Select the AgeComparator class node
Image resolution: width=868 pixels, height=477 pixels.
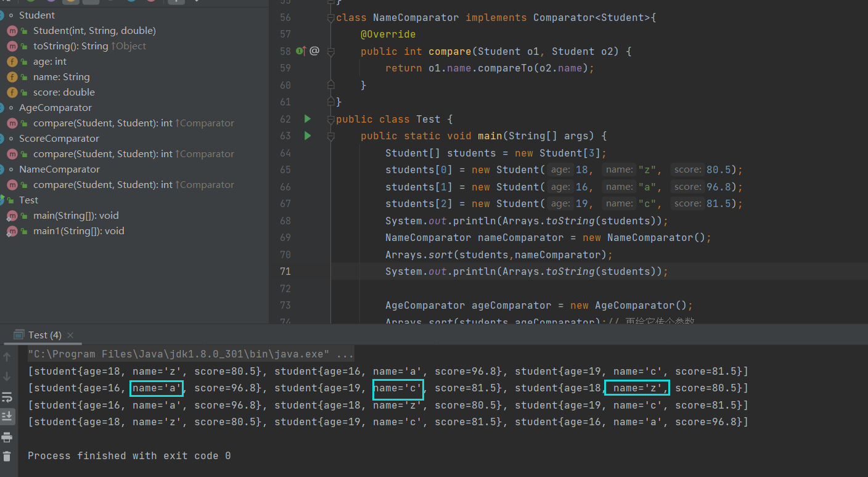pos(55,108)
